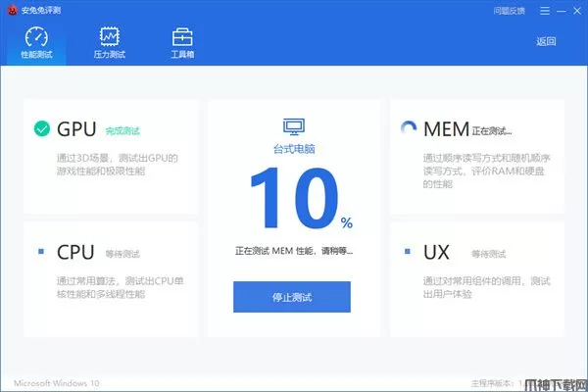
Task: Click the MEM description about RAM和硬盘
Action: point(486,171)
